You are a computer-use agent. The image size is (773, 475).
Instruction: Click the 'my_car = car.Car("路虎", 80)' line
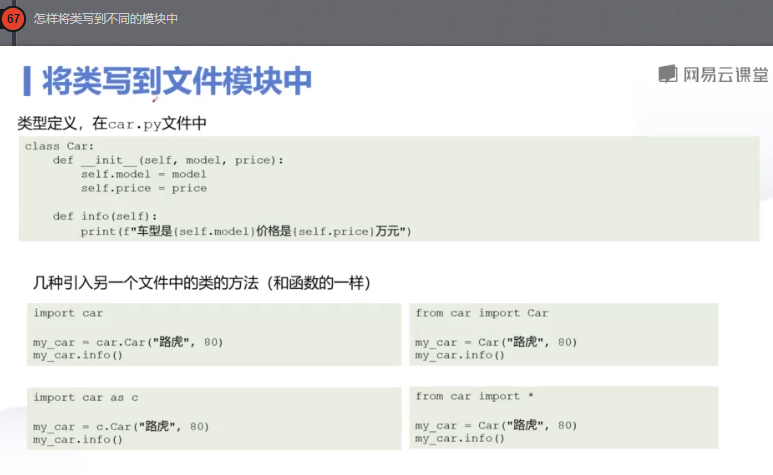click(x=128, y=342)
